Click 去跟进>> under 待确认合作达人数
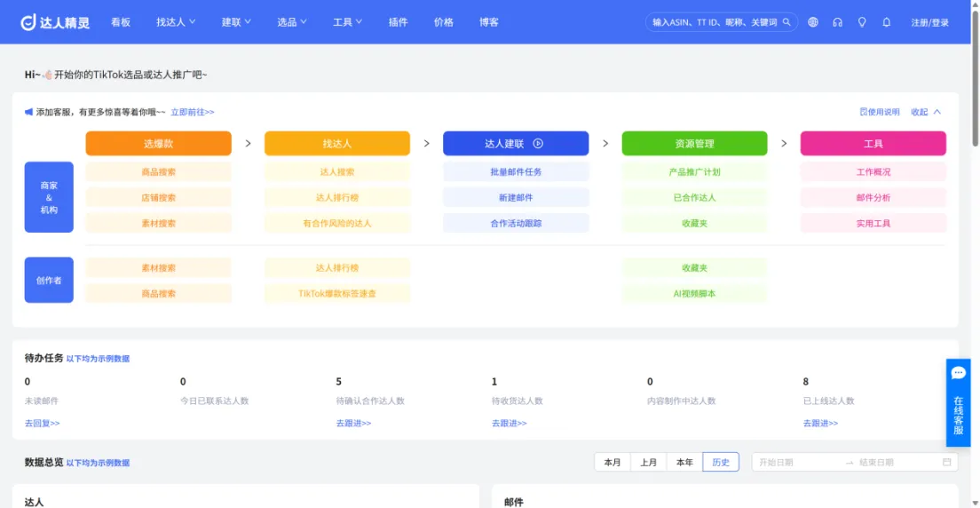Viewport: 980px width, 508px height. tap(354, 424)
